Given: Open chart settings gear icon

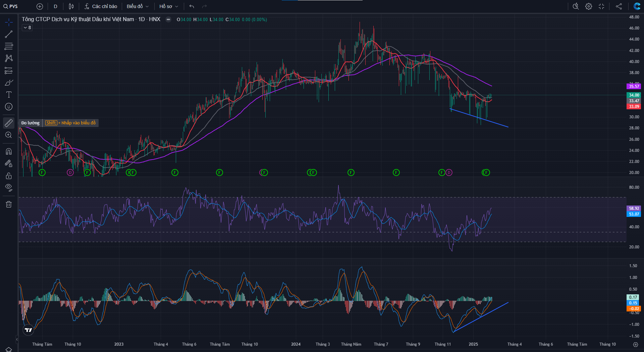Looking at the screenshot, I should coord(589,6).
